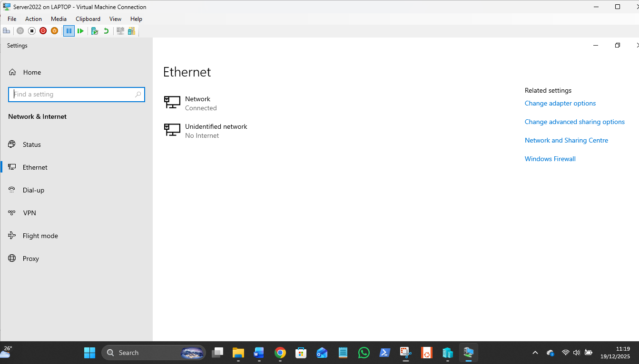
Task: Click the orange Save VM state icon
Action: 55,31
